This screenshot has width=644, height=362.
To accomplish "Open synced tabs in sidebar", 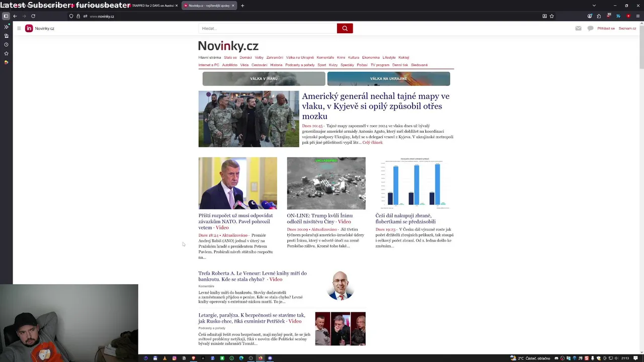I will pyautogui.click(x=6, y=36).
